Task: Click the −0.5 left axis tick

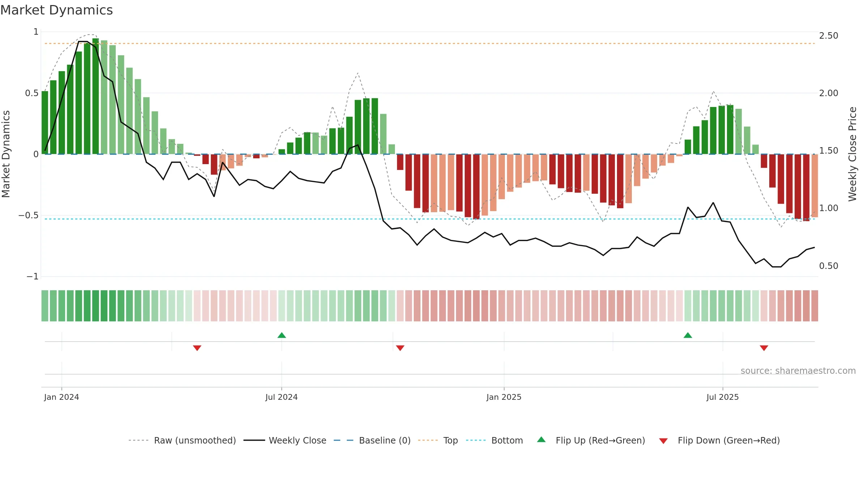Action: pyautogui.click(x=28, y=215)
